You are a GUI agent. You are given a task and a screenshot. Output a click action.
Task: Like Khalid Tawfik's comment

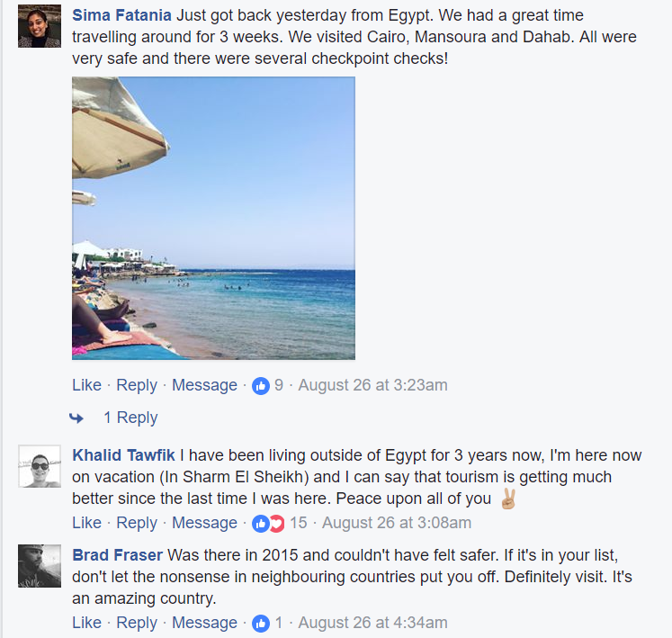(86, 523)
